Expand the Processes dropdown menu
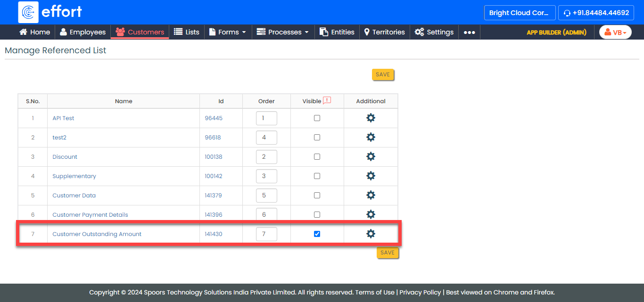The width and height of the screenshot is (644, 302). (283, 32)
